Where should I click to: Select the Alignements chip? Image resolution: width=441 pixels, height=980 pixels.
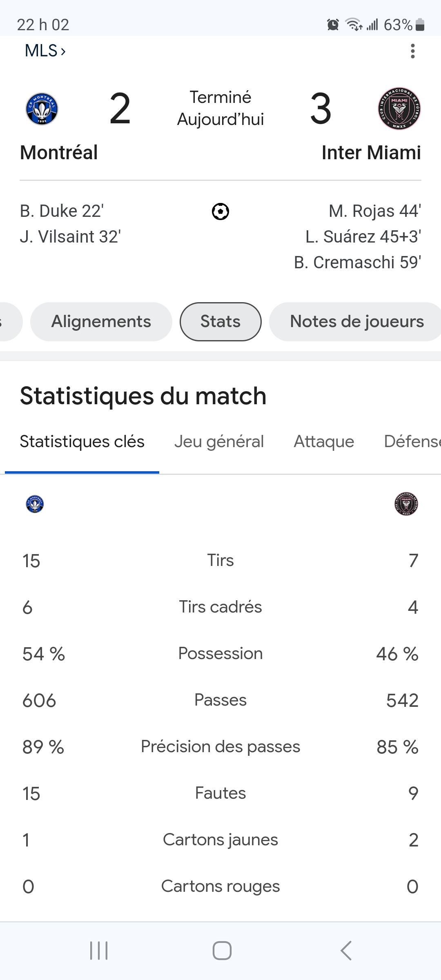101,322
